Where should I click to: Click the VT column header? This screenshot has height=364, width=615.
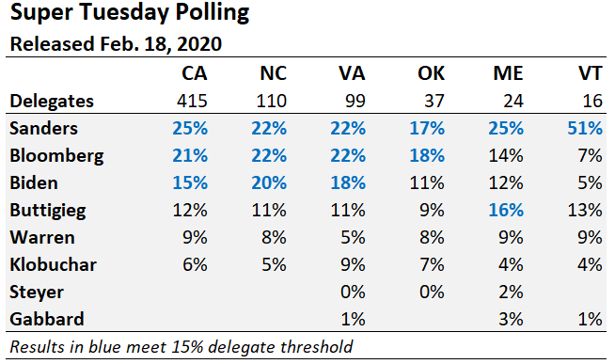coord(590,73)
